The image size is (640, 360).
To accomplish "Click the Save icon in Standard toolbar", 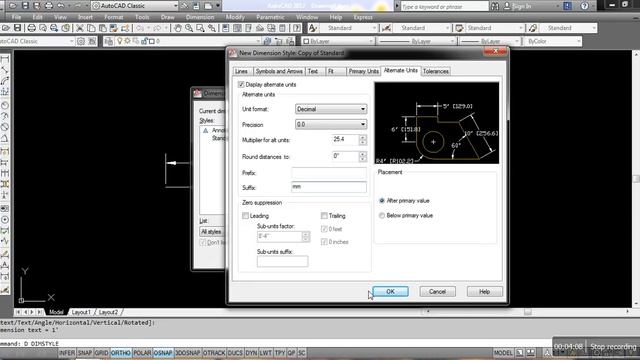I will click(x=18, y=28).
